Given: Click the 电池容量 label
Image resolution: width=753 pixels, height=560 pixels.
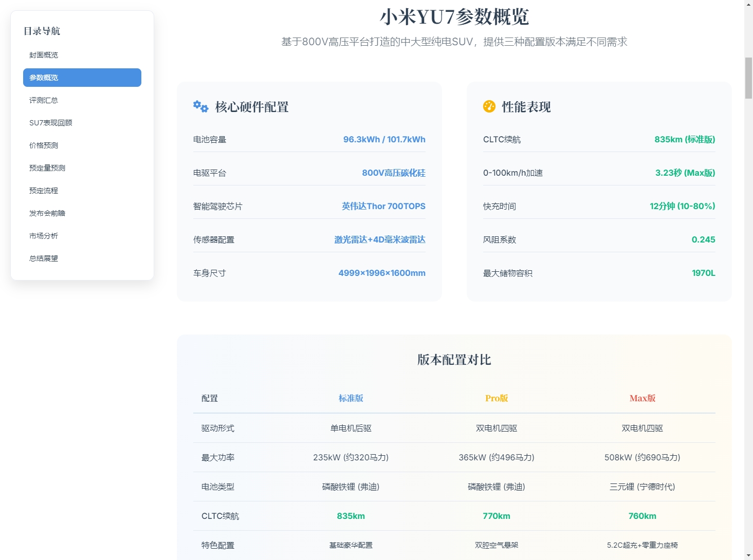Looking at the screenshot, I should (x=210, y=139).
